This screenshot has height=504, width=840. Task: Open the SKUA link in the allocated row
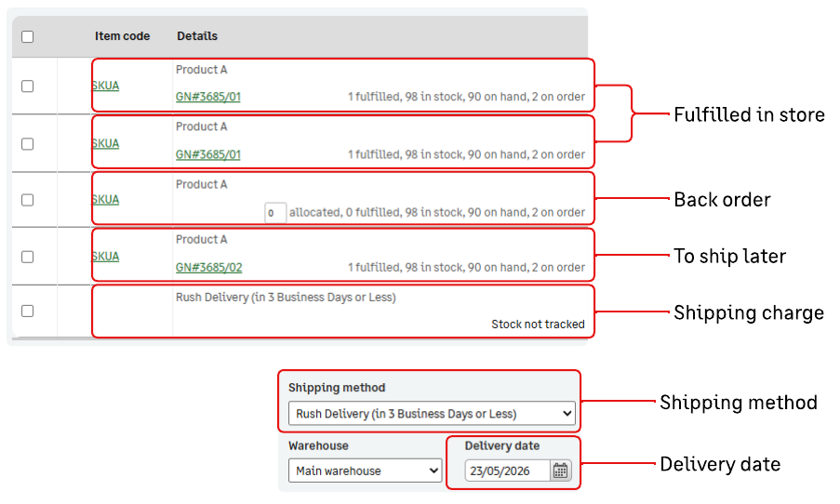(105, 200)
